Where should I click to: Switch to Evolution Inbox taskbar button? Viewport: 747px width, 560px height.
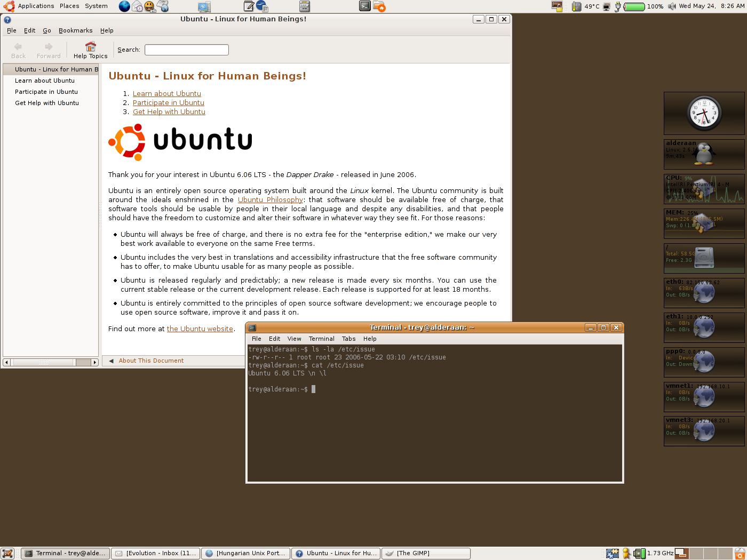[156, 554]
